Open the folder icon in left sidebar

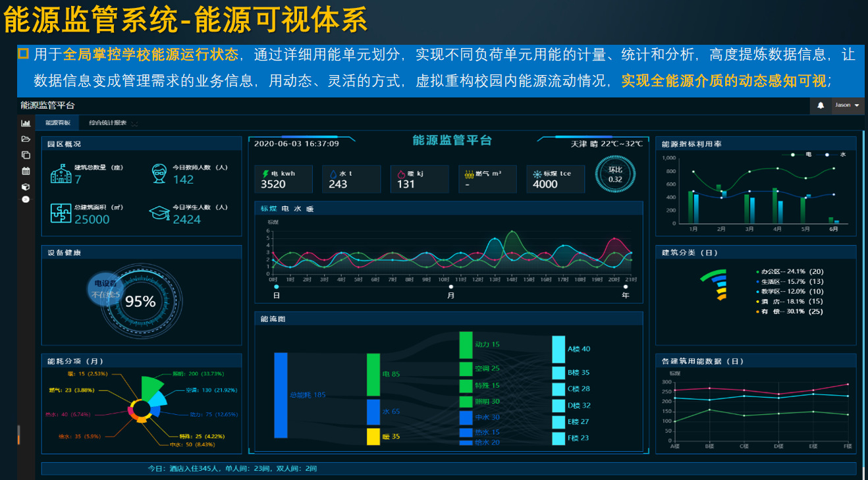pyautogui.click(x=26, y=139)
